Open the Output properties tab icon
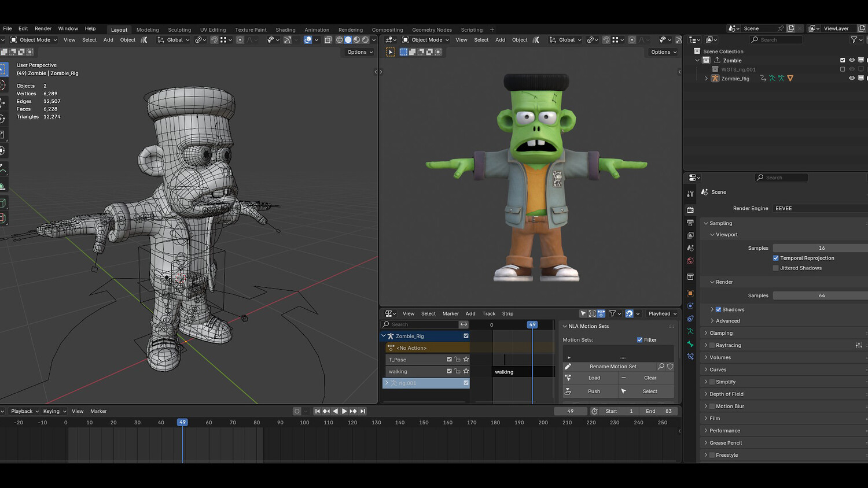This screenshot has width=868, height=488. (x=690, y=223)
